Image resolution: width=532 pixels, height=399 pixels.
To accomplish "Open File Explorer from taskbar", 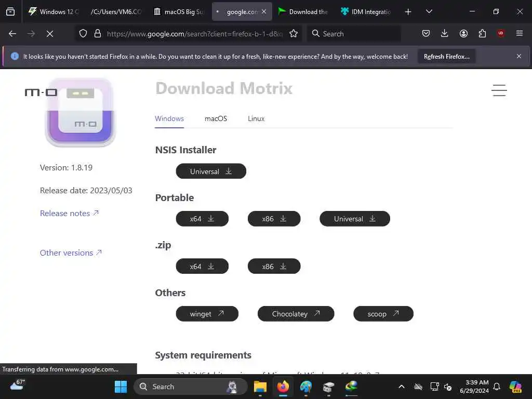I will (260, 387).
